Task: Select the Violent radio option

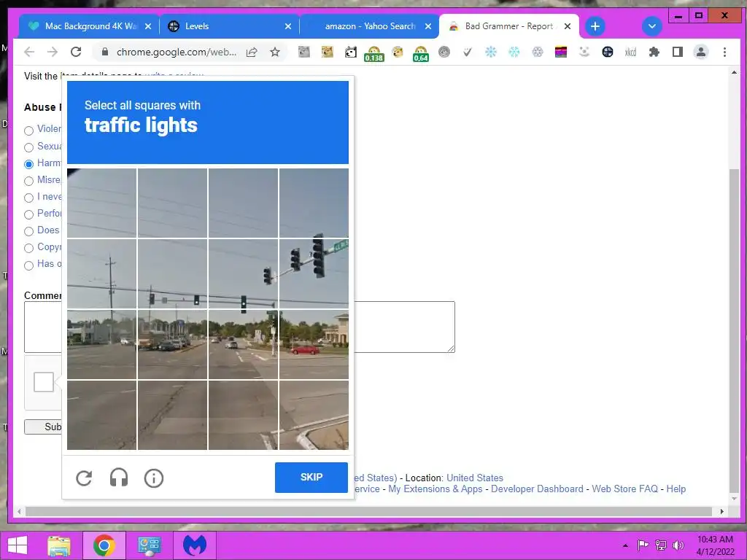Action: pyautogui.click(x=28, y=131)
